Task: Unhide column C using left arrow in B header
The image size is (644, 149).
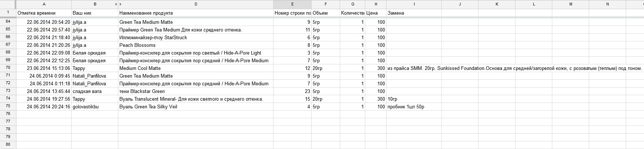Action: tap(116, 4)
